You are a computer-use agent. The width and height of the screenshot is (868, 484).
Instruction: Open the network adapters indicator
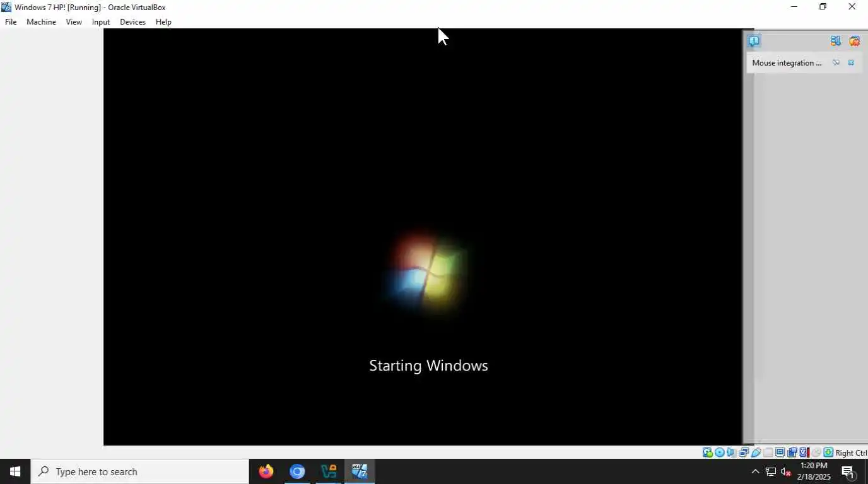click(744, 452)
